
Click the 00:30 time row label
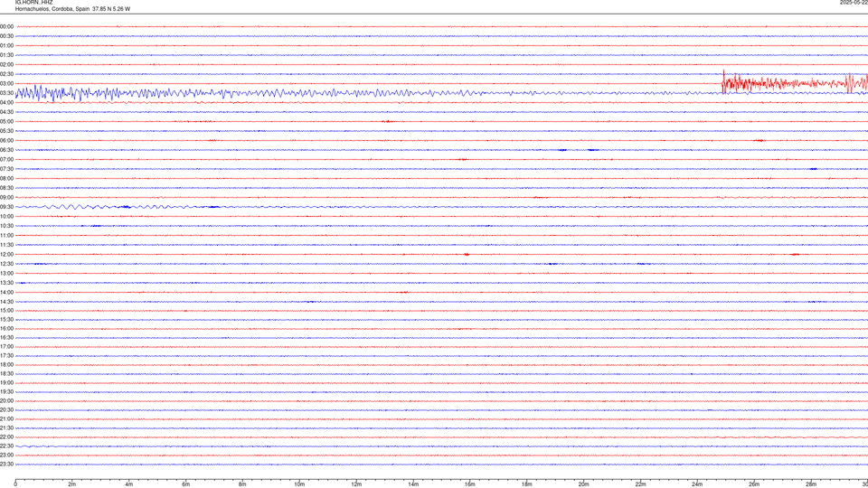click(x=6, y=36)
